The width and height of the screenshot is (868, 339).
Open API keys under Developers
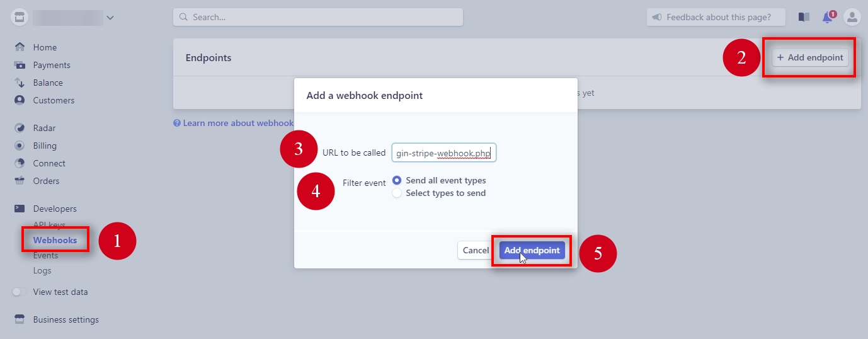point(49,225)
